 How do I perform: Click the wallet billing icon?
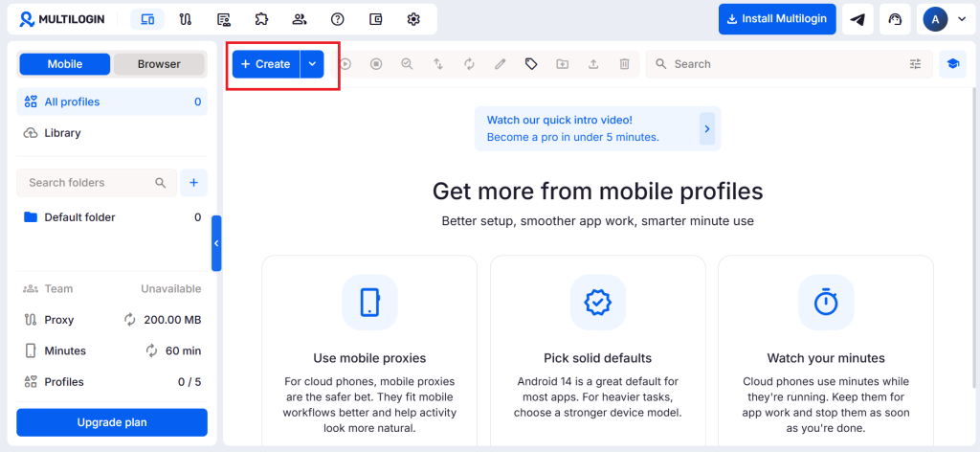[375, 19]
